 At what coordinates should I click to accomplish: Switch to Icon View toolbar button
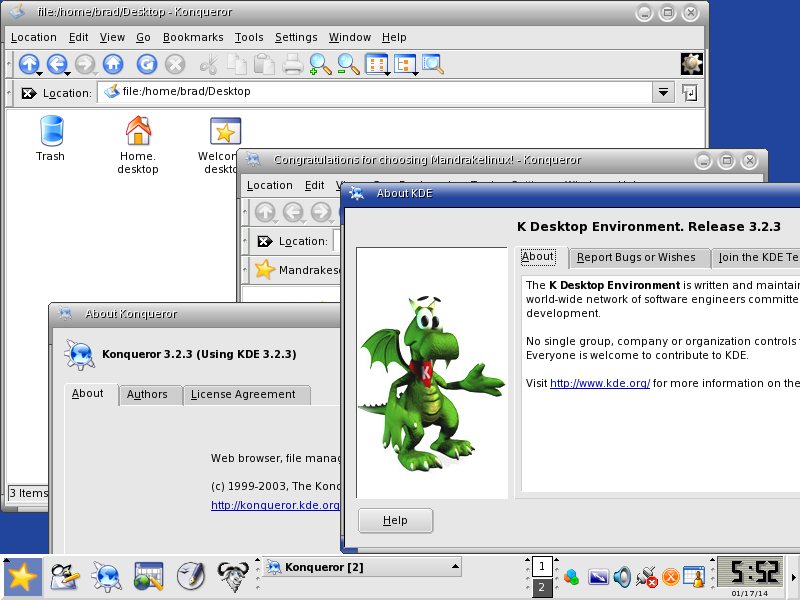pyautogui.click(x=377, y=64)
